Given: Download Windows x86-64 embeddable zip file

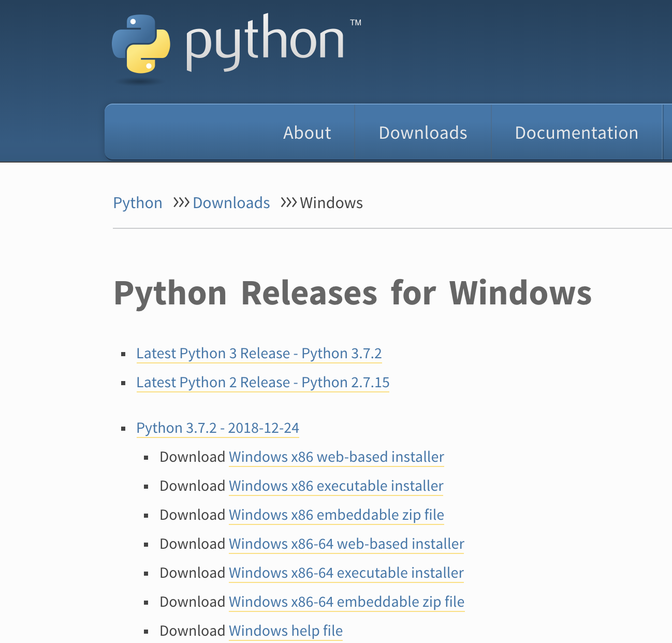Looking at the screenshot, I should pos(346,602).
